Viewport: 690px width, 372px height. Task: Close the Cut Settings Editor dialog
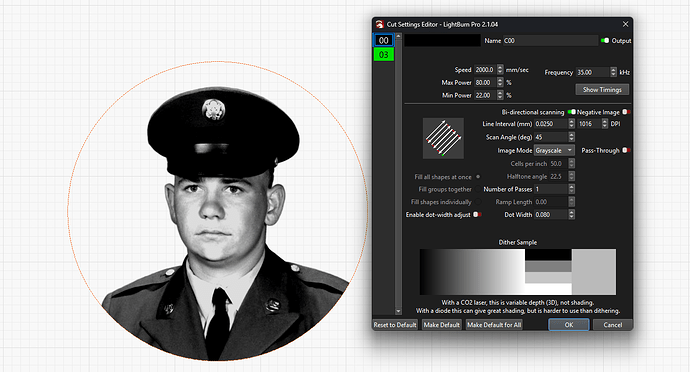(x=625, y=24)
